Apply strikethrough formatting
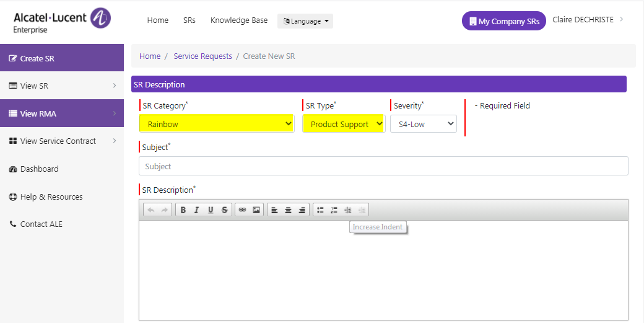644x323 pixels. 225,210
